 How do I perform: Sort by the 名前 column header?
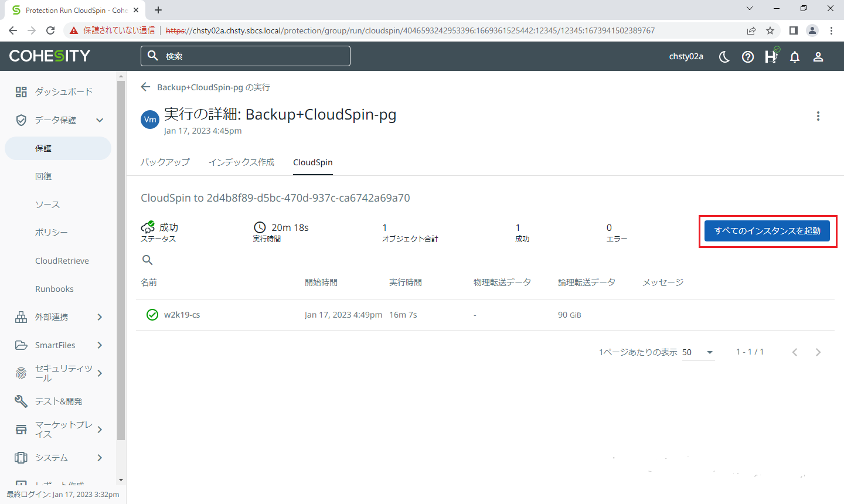click(149, 282)
